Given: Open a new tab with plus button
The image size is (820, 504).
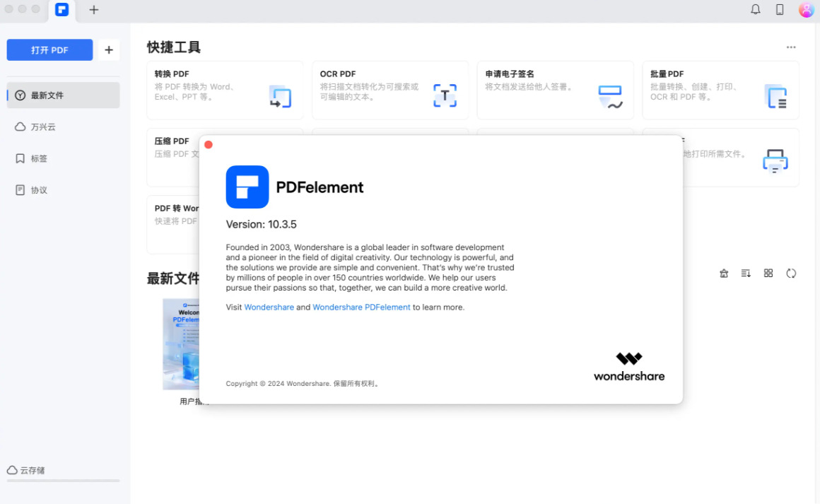Looking at the screenshot, I should [x=93, y=9].
